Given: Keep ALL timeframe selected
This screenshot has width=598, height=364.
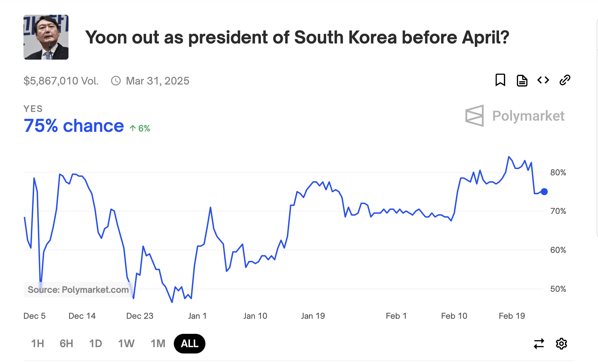Looking at the screenshot, I should point(189,344).
